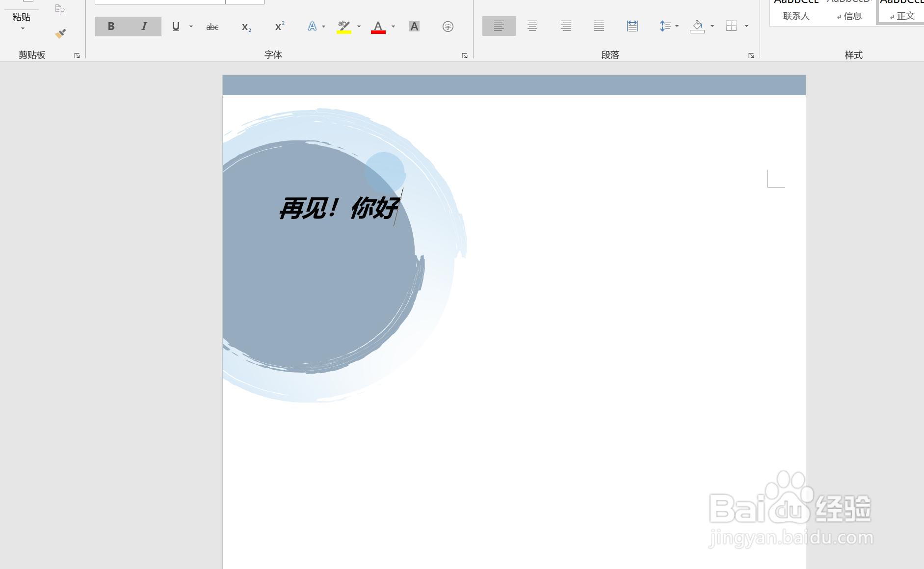
Task: Apply superscript formatting
Action: point(279,26)
